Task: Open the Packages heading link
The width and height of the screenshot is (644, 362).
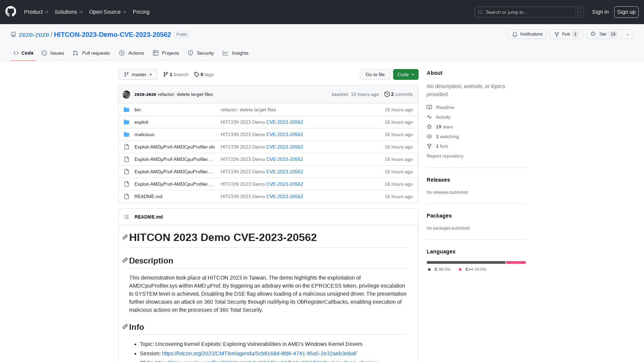Action: click(439, 216)
